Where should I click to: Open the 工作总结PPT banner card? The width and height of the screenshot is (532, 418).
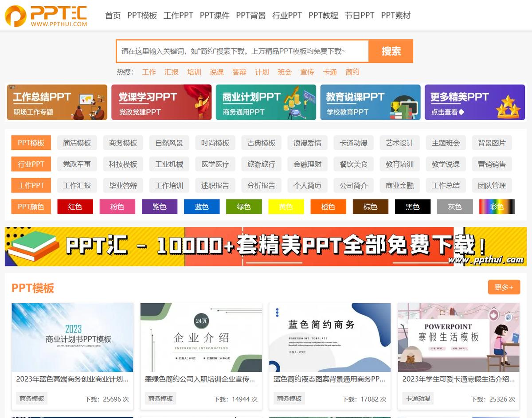pyautogui.click(x=57, y=102)
